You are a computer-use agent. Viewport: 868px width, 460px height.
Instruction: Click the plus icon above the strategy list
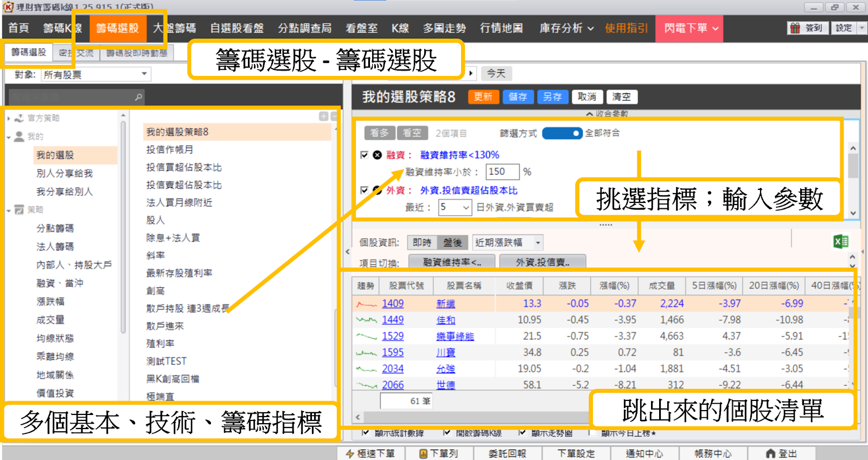click(323, 117)
